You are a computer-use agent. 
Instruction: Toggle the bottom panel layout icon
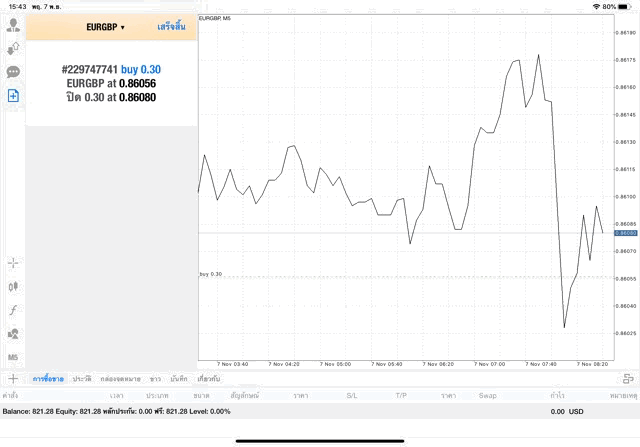pyautogui.click(x=628, y=379)
